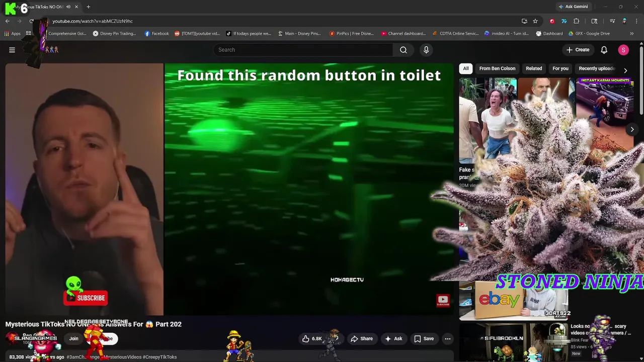This screenshot has height=362, width=644.
Task: Open the Dashboard bookmark
Action: [549, 34]
